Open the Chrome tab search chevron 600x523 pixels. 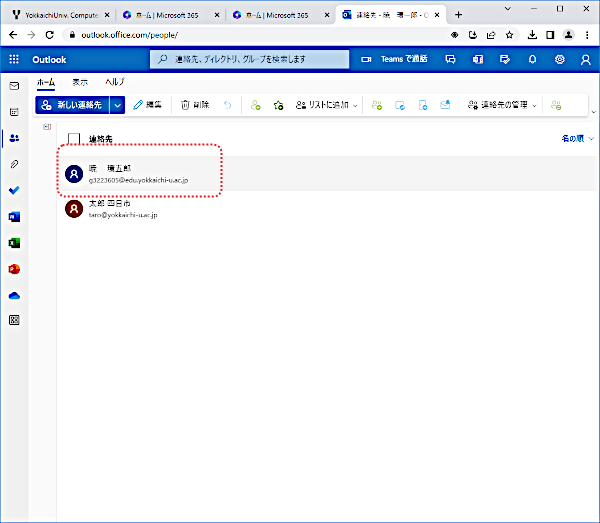[508, 8]
